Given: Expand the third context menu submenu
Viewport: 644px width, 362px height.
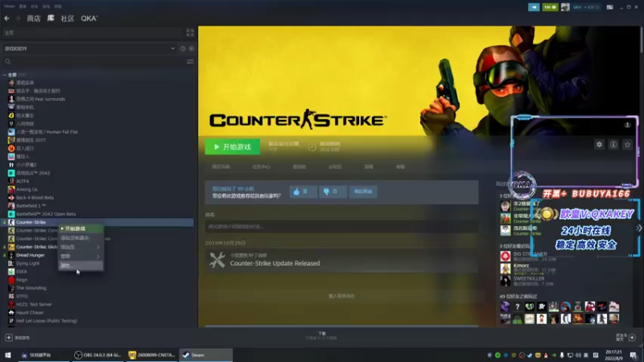Looking at the screenshot, I should 80,247.
